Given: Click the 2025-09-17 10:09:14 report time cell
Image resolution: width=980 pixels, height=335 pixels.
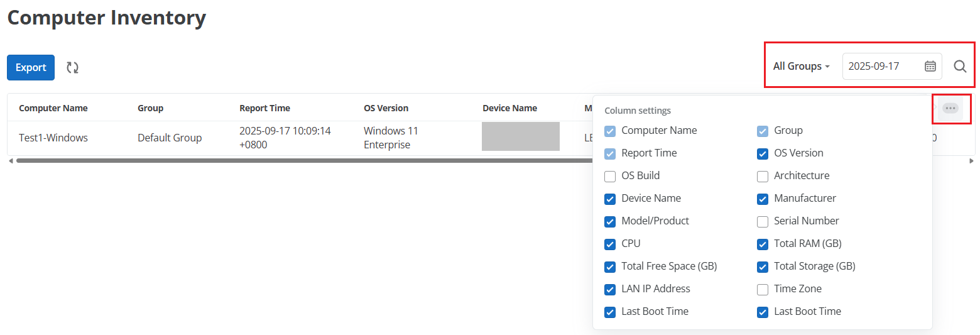Looking at the screenshot, I should pyautogui.click(x=285, y=138).
